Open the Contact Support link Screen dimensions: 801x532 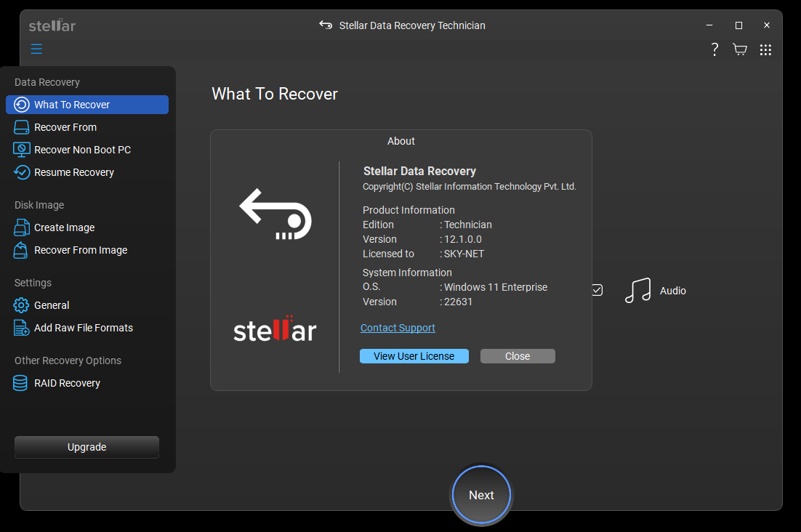pyautogui.click(x=398, y=328)
